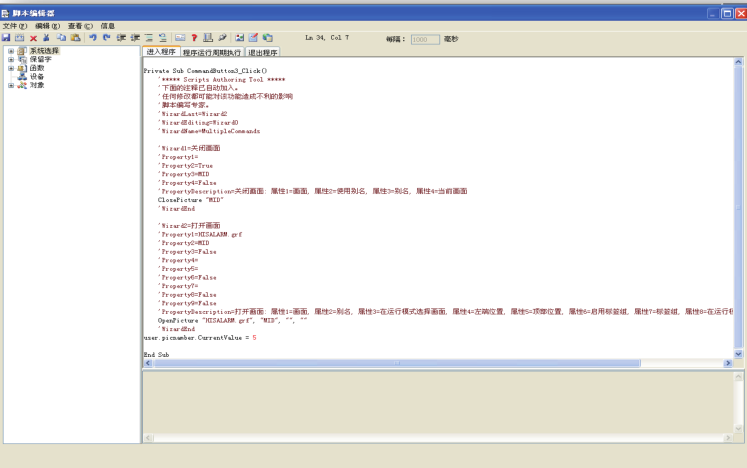Viewport: 747px width, 468px height.
Task: Click the notepad with pencil icon
Action: pyautogui.click(x=253, y=38)
